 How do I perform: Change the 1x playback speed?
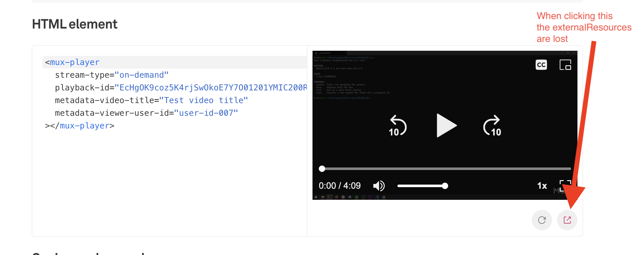(x=542, y=186)
